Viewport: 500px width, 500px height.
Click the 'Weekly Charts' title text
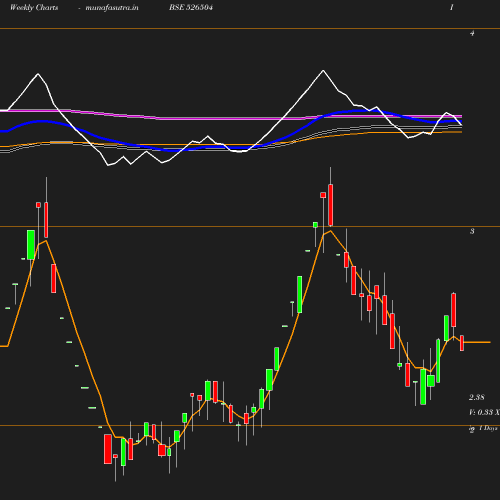[34, 8]
